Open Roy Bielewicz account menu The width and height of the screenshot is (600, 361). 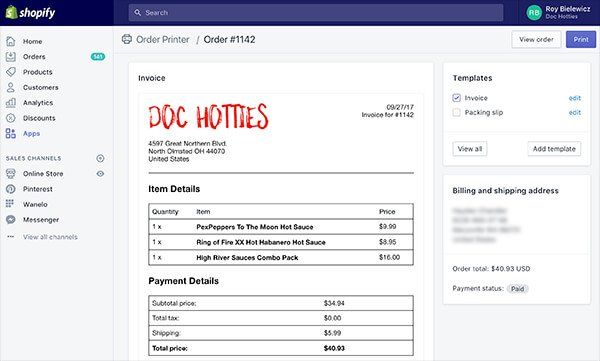(x=567, y=12)
